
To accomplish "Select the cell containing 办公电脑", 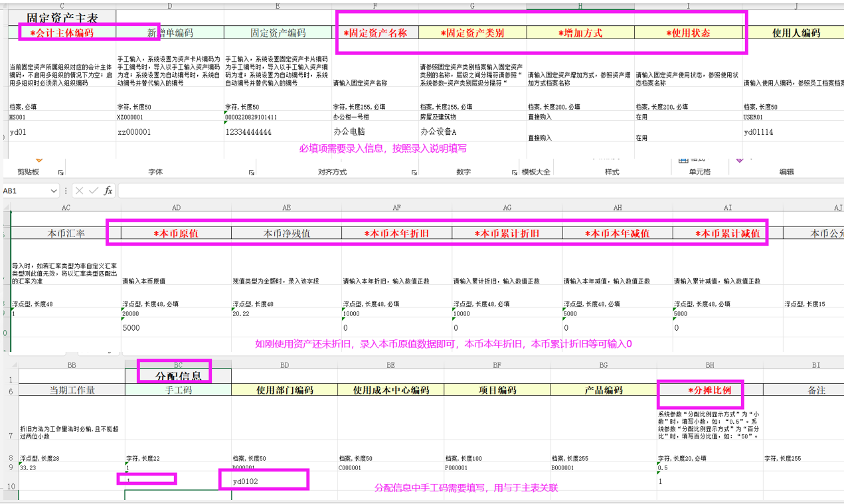I will tap(375, 132).
